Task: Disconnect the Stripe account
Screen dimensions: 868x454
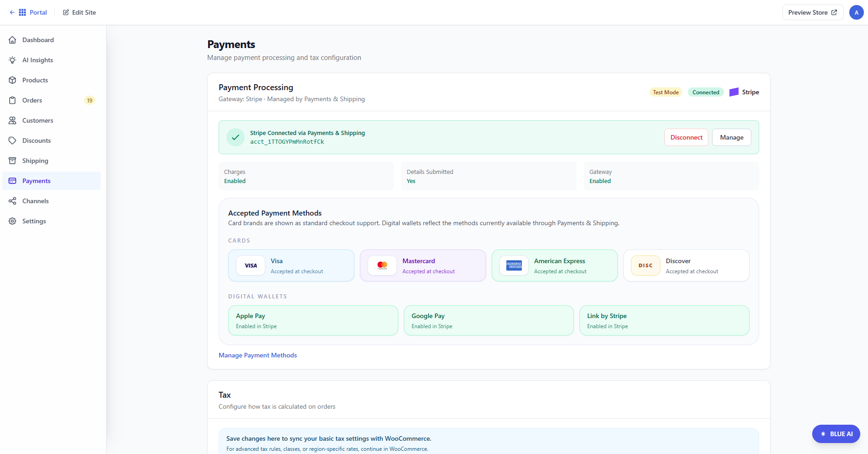Action: pyautogui.click(x=686, y=137)
